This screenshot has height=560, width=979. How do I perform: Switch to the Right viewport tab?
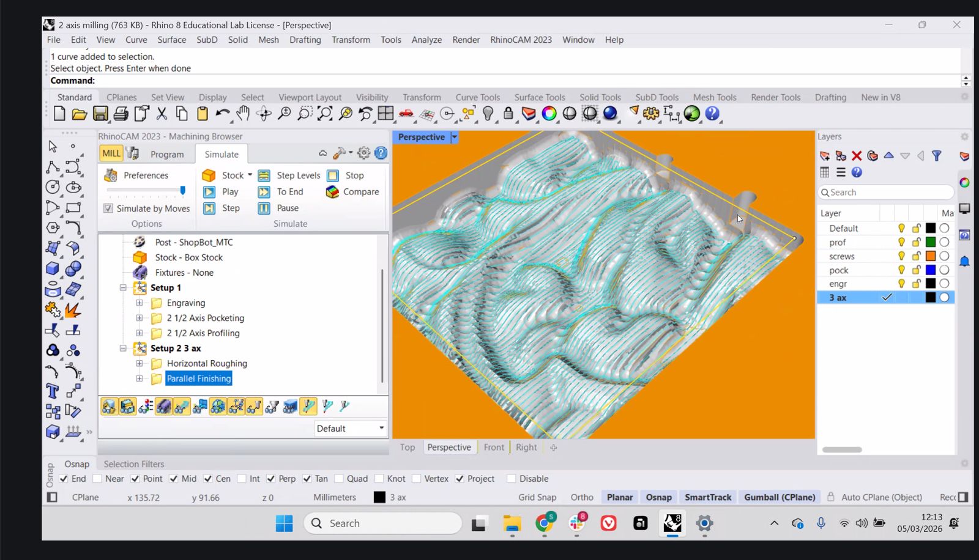pos(526,448)
